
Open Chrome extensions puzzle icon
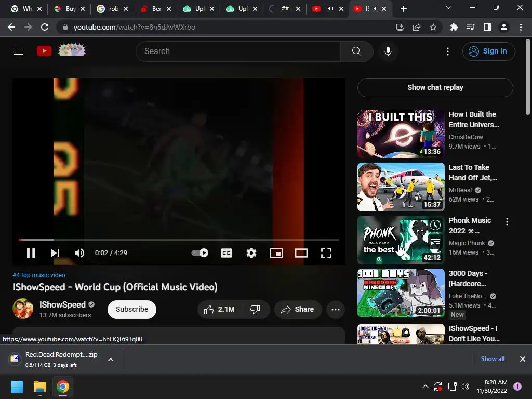pos(454,27)
